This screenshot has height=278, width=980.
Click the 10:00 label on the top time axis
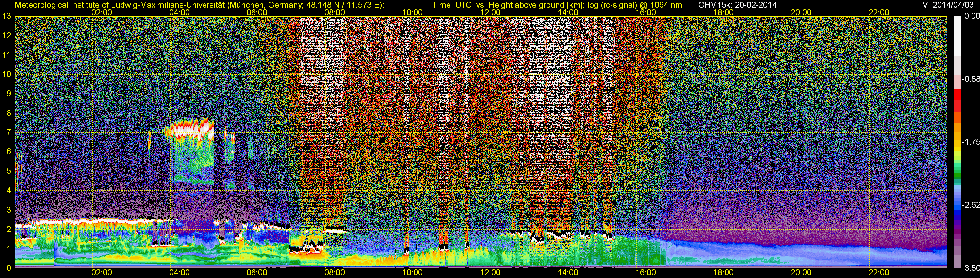point(412,12)
